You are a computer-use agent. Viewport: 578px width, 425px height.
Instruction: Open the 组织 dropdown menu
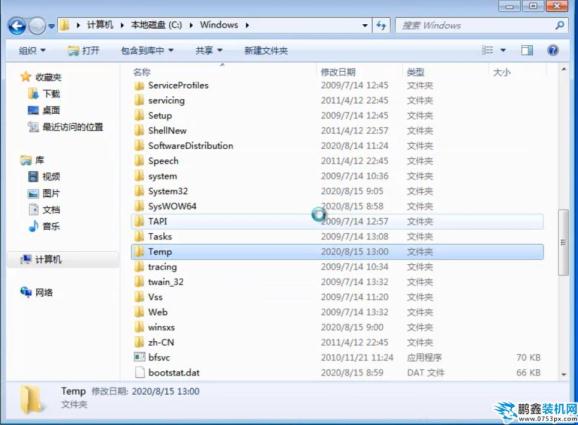point(32,50)
